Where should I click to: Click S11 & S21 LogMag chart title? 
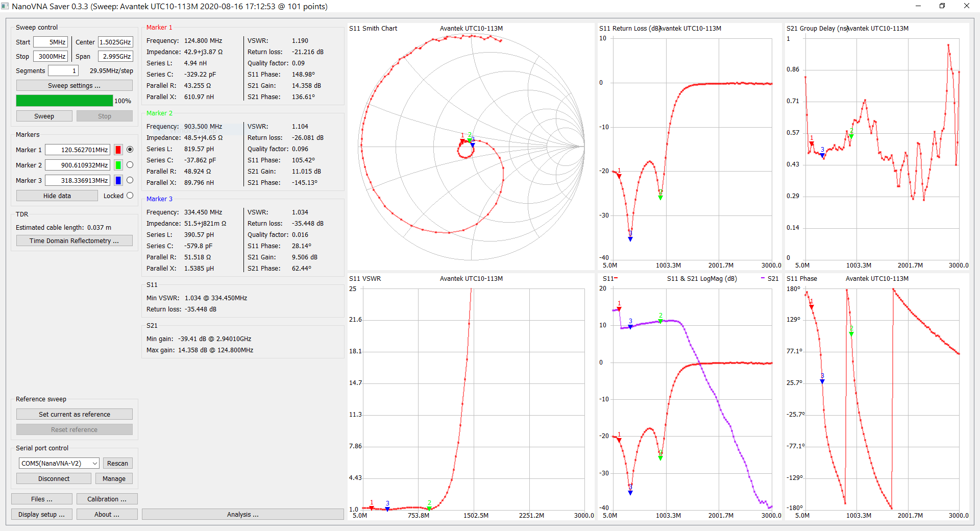(702, 278)
